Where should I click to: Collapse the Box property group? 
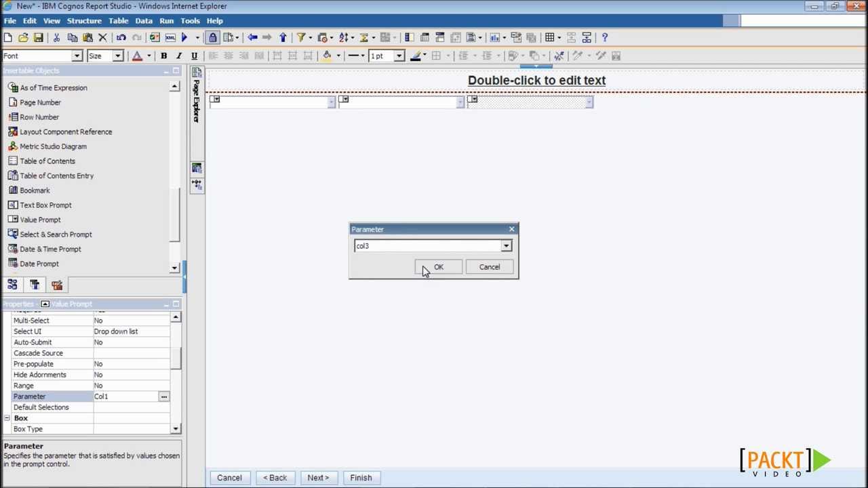(7, 418)
